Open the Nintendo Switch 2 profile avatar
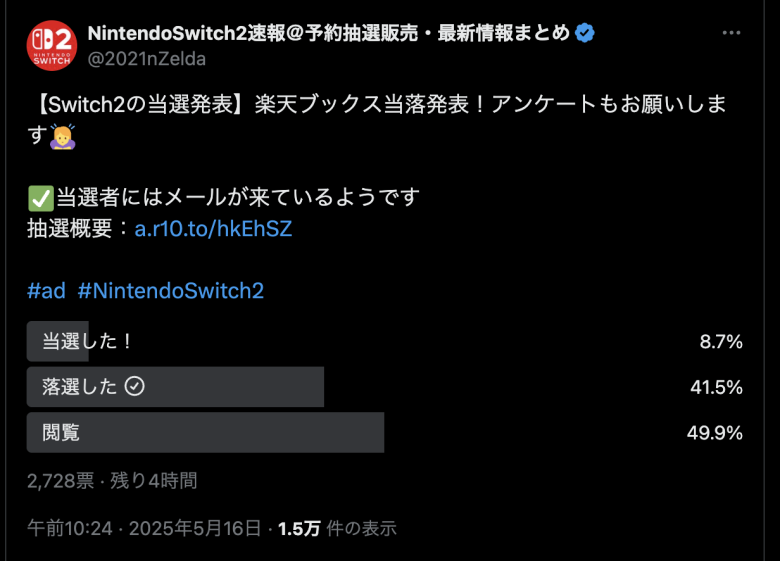This screenshot has height=561, width=780. 52,45
